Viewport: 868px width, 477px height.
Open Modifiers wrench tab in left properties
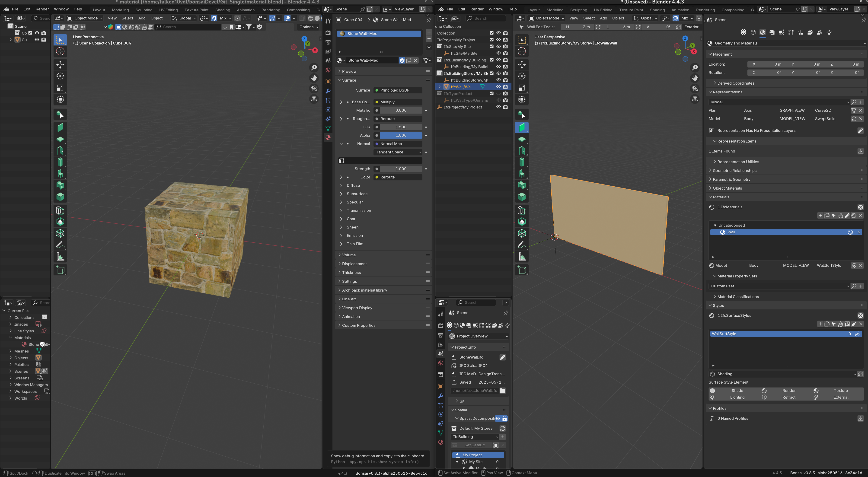click(328, 91)
